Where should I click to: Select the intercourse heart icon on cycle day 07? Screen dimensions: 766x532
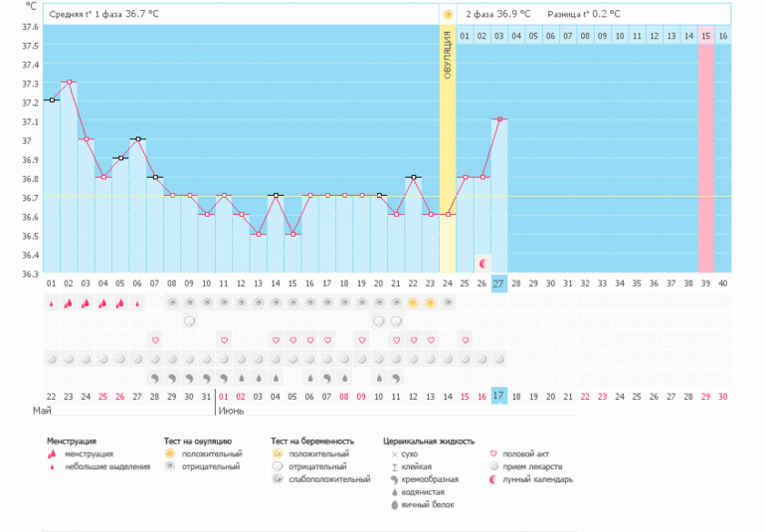(155, 340)
